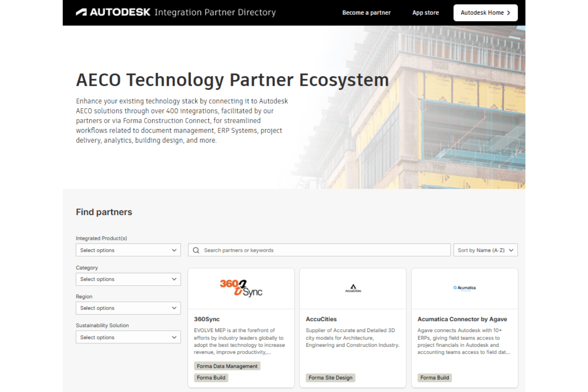The width and height of the screenshot is (588, 392).
Task: Click Forma Site Design tag on AccuCities
Action: (330, 378)
